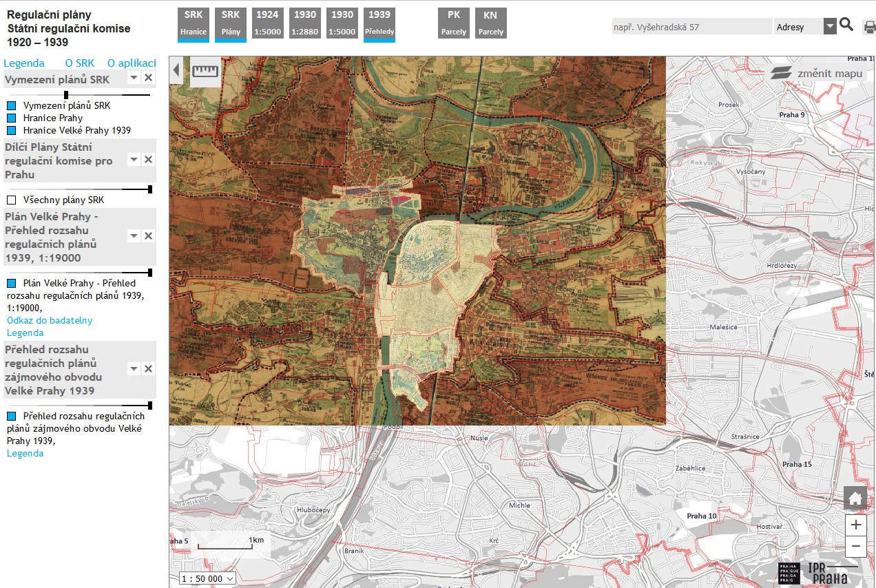Open the O aplikaci link

tap(132, 63)
